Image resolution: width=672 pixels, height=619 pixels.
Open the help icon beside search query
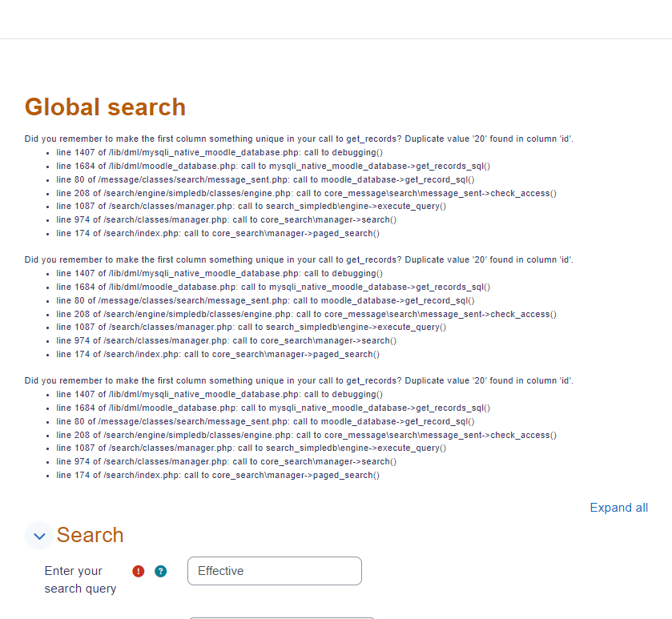coord(161,571)
